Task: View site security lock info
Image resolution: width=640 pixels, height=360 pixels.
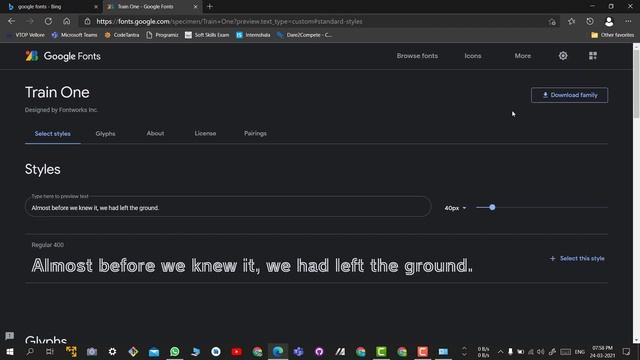Action: [x=87, y=21]
